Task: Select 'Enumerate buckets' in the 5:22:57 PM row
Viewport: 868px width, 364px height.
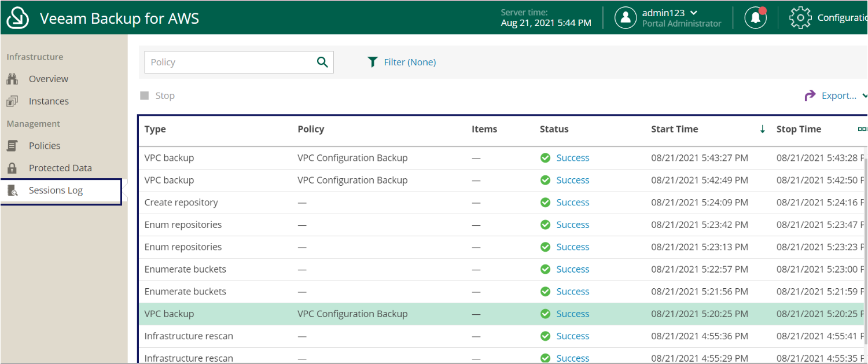Action: (185, 270)
